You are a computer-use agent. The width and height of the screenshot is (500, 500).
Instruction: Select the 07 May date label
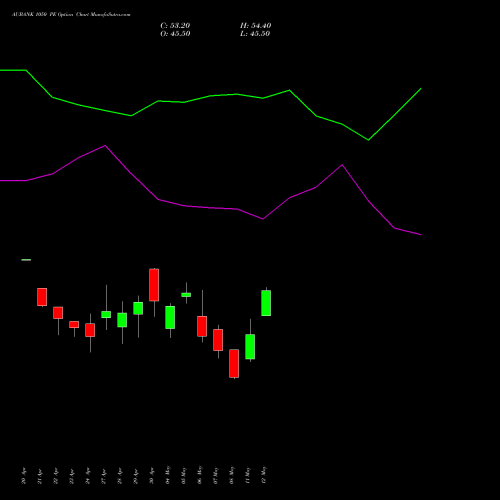pos(216,475)
